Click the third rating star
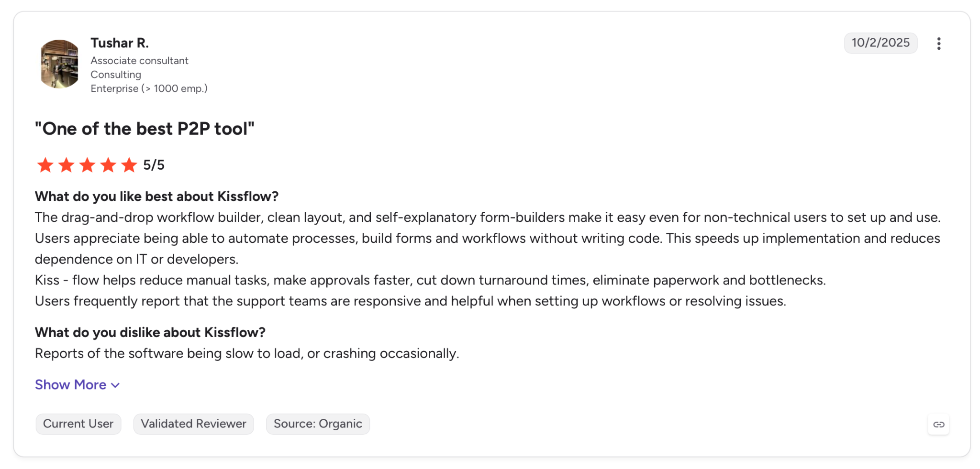This screenshot has height=469, width=980. pos(87,165)
